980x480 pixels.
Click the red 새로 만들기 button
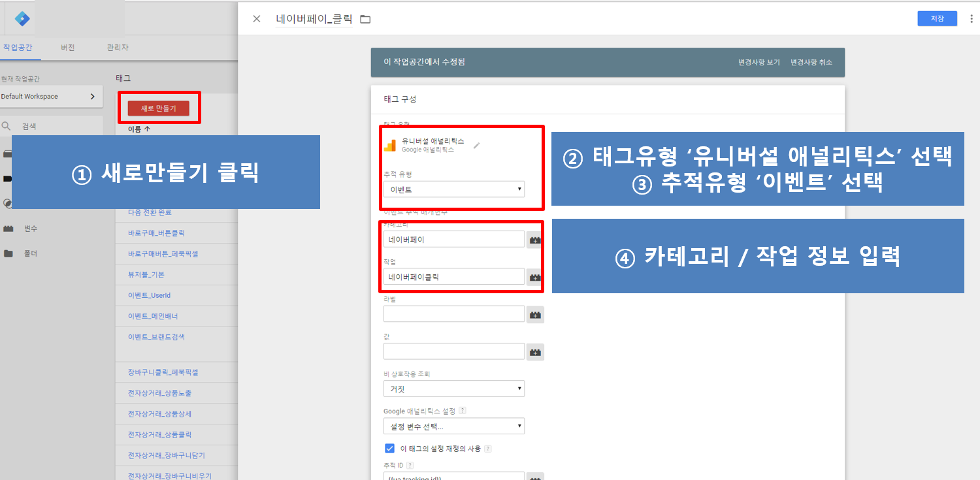159,108
